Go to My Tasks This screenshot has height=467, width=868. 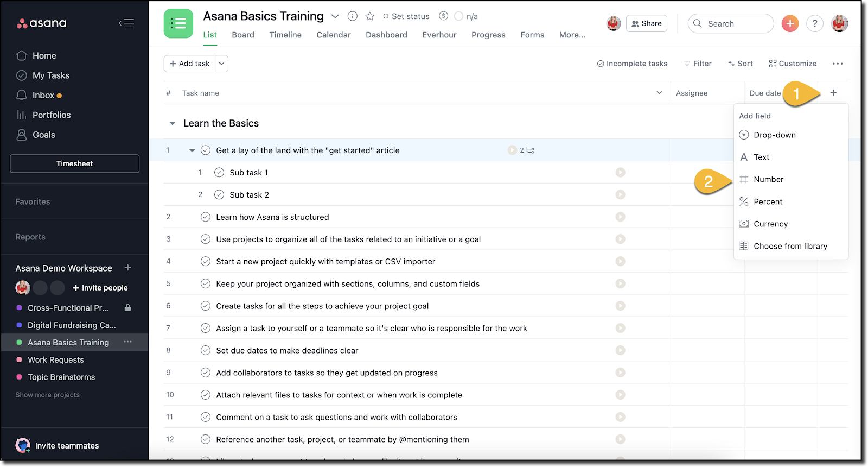(x=50, y=75)
